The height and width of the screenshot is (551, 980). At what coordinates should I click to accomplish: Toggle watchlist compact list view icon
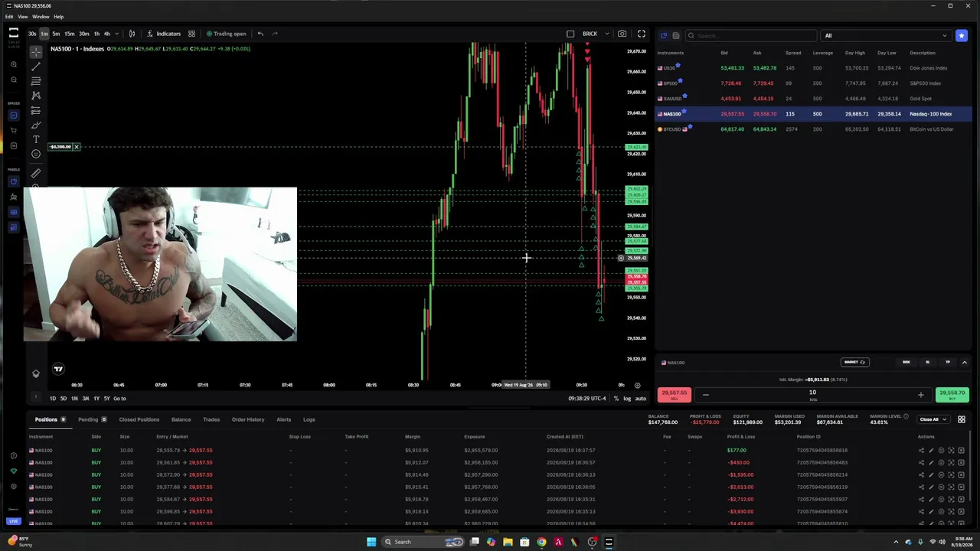click(x=676, y=35)
